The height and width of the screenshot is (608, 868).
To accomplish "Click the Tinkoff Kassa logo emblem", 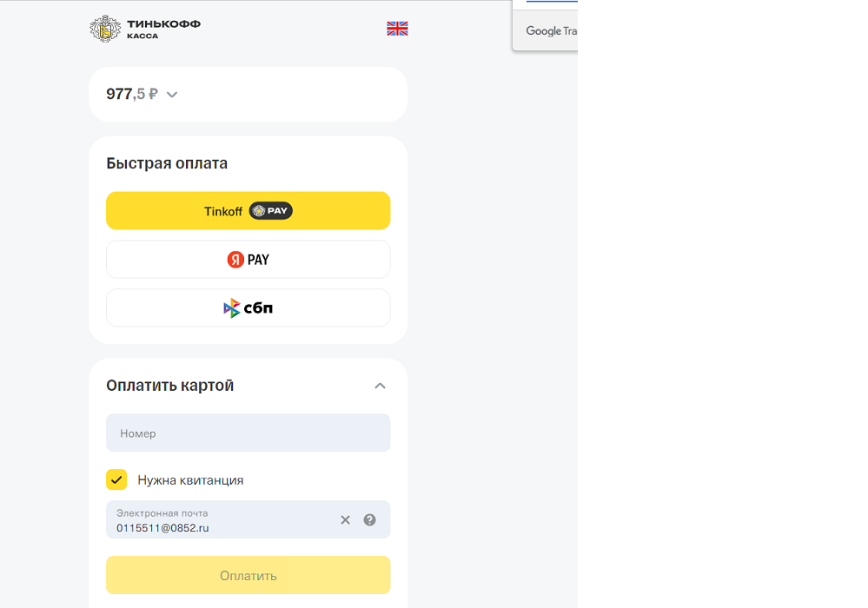I will point(105,29).
